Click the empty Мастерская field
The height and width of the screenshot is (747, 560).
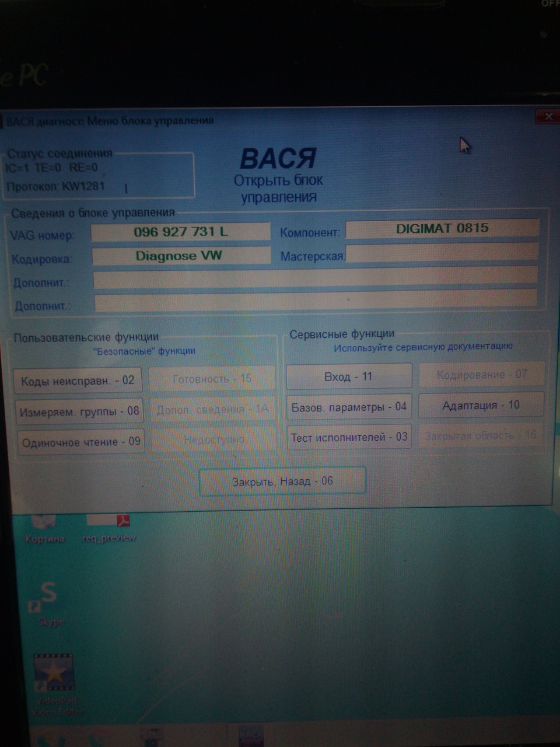pyautogui.click(x=442, y=252)
